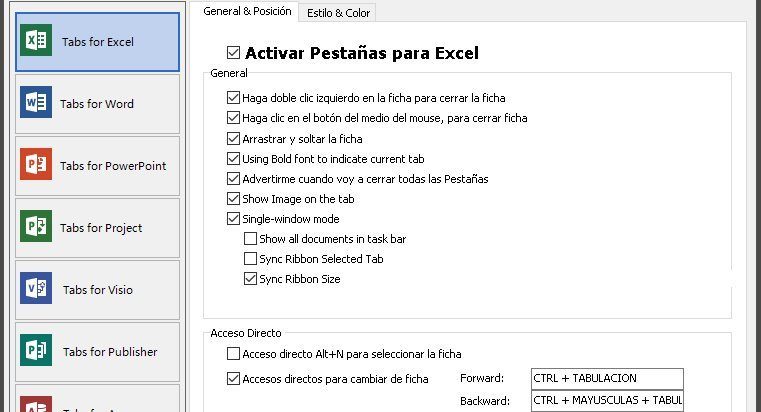The width and height of the screenshot is (761, 412).
Task: Toggle Activar Pestañas para Excel checkbox
Action: (233, 52)
